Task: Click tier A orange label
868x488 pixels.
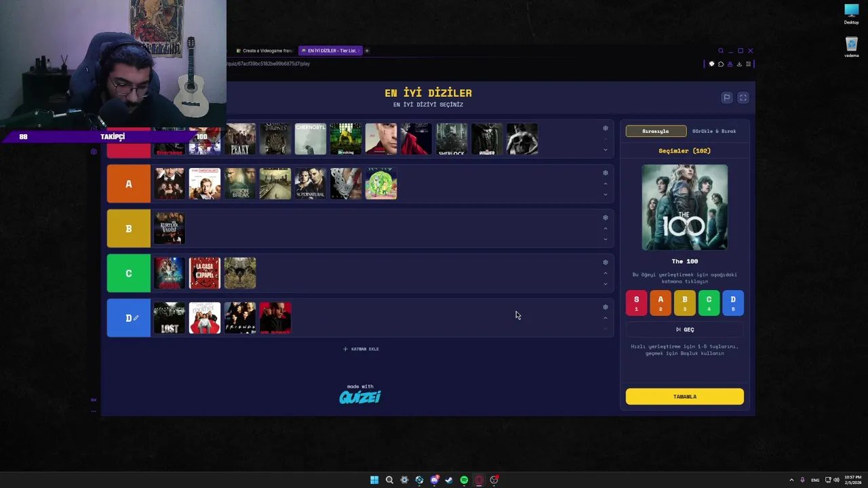Action: pyautogui.click(x=129, y=184)
